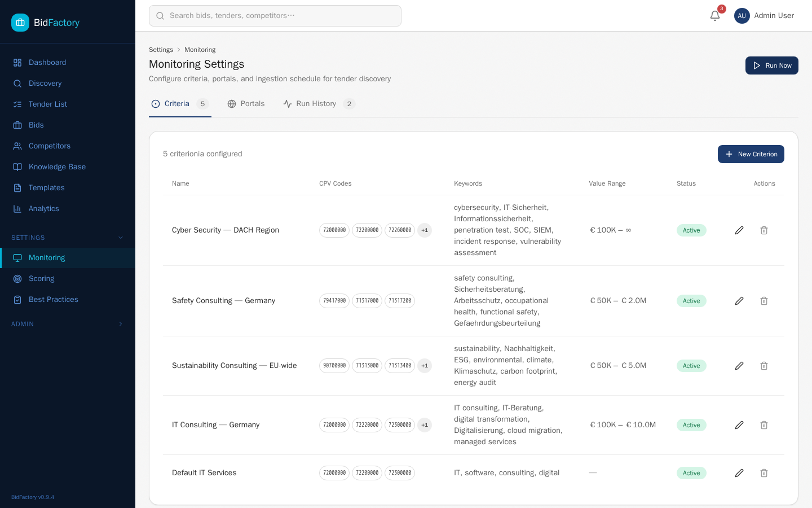Click the Run Now button

coord(771,65)
